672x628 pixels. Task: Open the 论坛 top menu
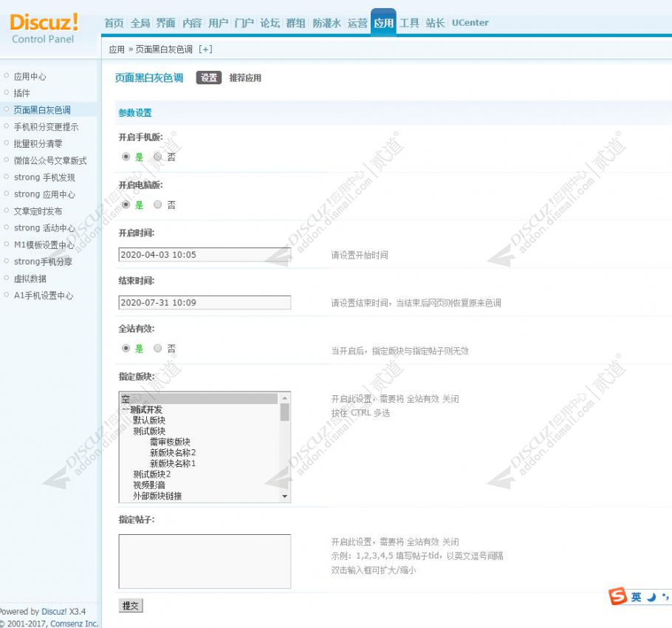tap(270, 23)
